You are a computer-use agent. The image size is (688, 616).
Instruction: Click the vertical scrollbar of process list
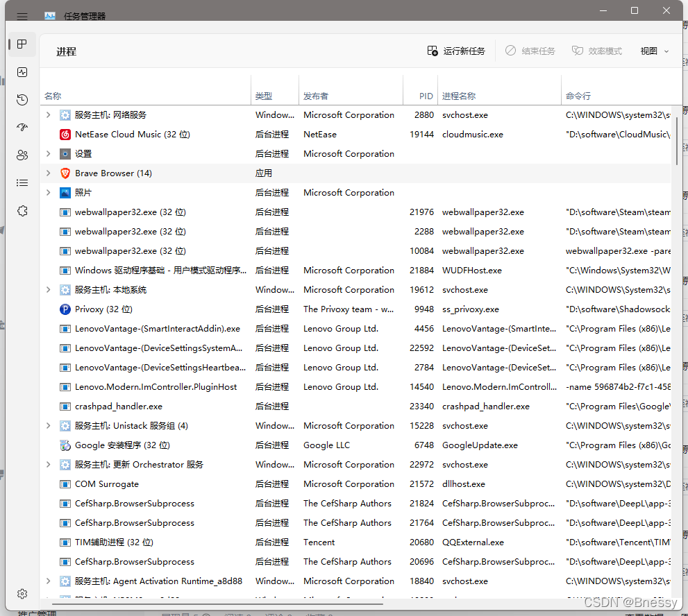point(676,142)
